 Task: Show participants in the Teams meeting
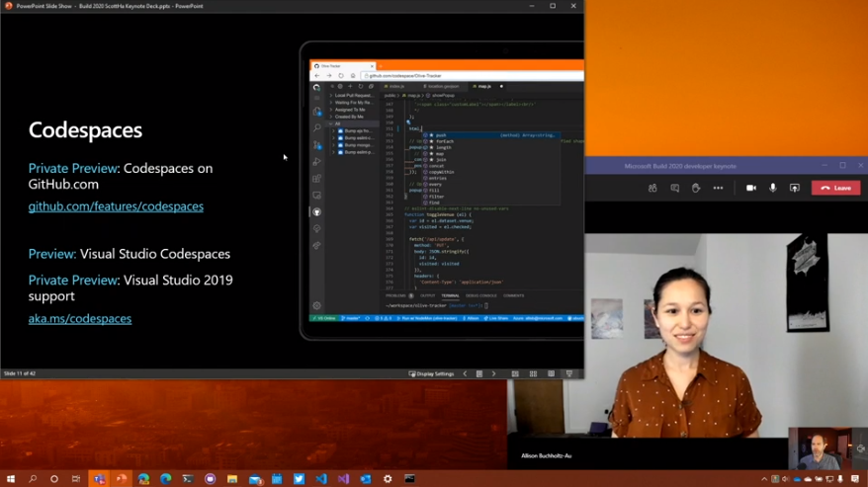[652, 188]
